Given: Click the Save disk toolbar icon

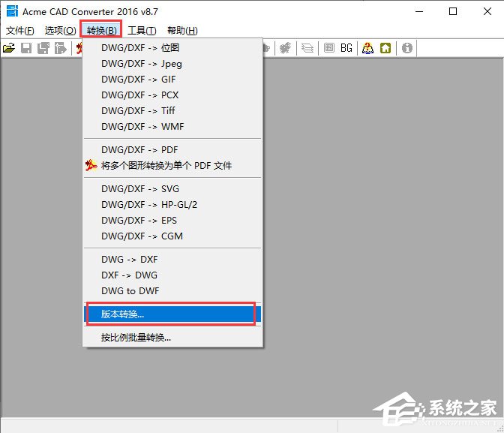Looking at the screenshot, I should coord(26,48).
